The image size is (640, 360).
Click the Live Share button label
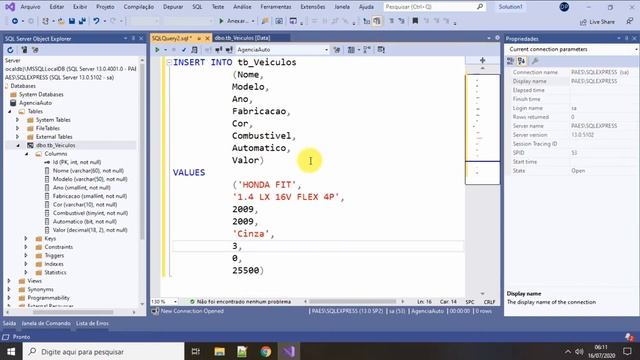point(602,22)
